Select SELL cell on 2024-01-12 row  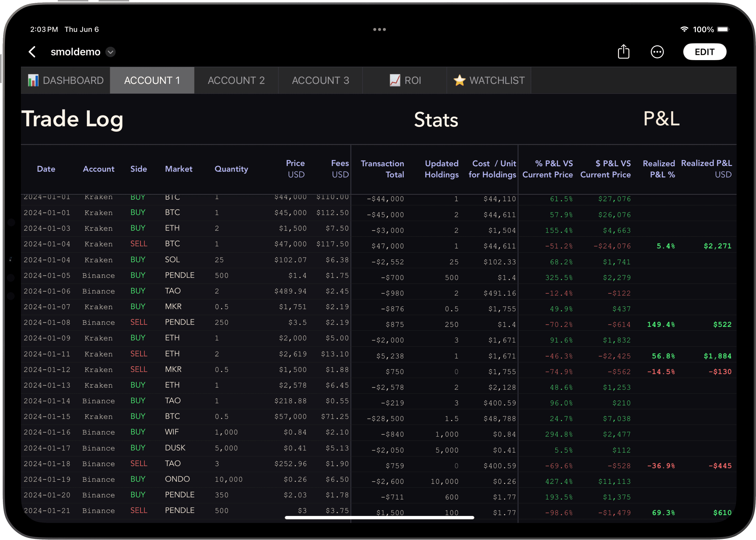[x=139, y=369]
